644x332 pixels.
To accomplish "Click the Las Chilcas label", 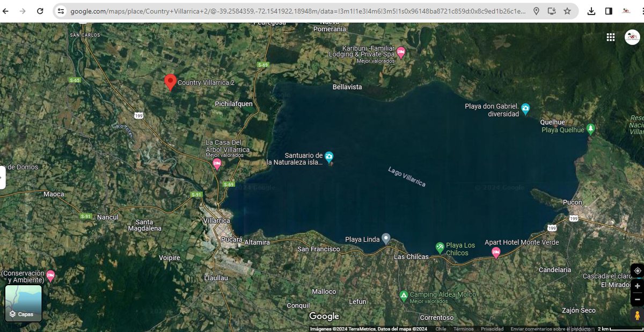I will 411,257.
